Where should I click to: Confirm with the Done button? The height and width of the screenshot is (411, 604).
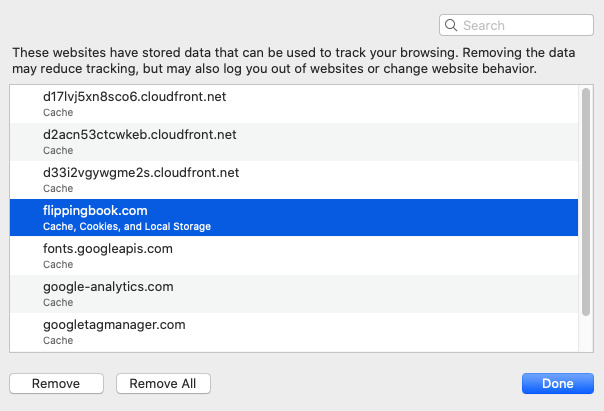(557, 383)
